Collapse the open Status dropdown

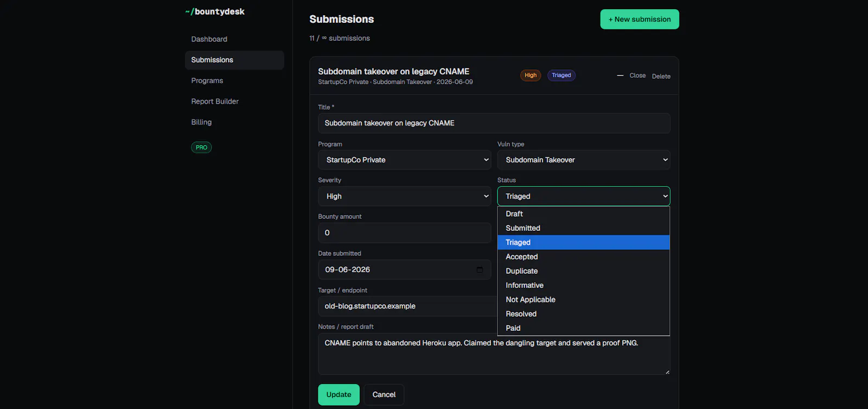pos(584,196)
